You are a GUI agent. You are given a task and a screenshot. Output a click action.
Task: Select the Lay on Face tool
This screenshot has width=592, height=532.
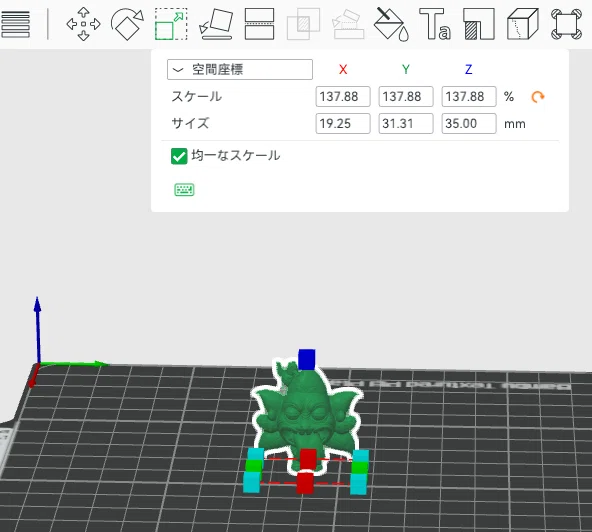click(216, 24)
